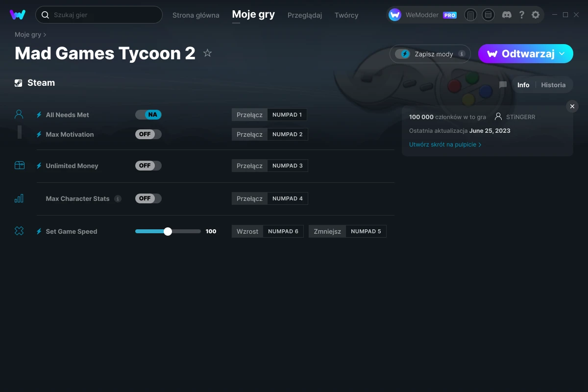Click Przełącz NUMPAD 2 hotkey button
588x392 pixels.
[270, 134]
